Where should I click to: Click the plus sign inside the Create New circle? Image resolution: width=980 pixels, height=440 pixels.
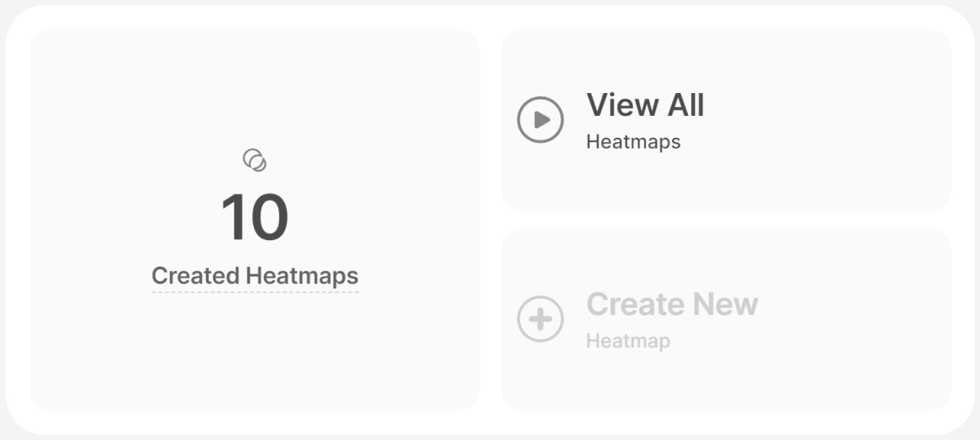[x=540, y=319]
